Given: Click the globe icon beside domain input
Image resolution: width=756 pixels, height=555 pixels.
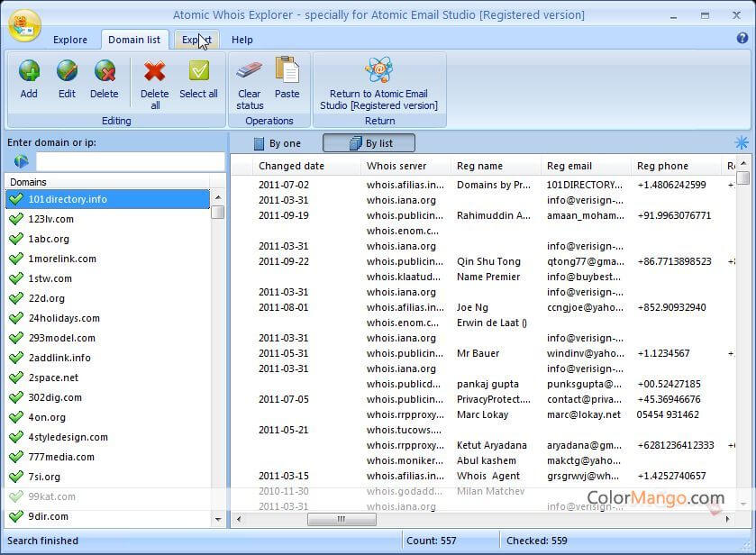Looking at the screenshot, I should 21,161.
